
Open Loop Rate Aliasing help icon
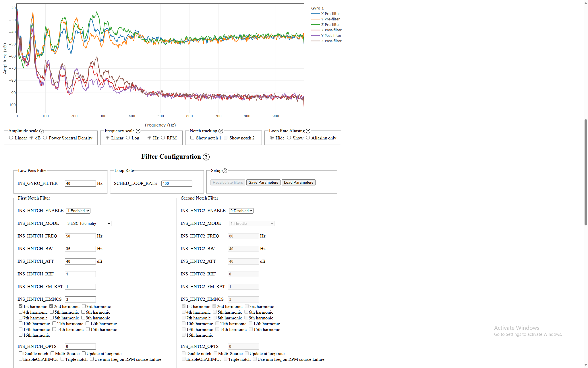[x=308, y=131]
